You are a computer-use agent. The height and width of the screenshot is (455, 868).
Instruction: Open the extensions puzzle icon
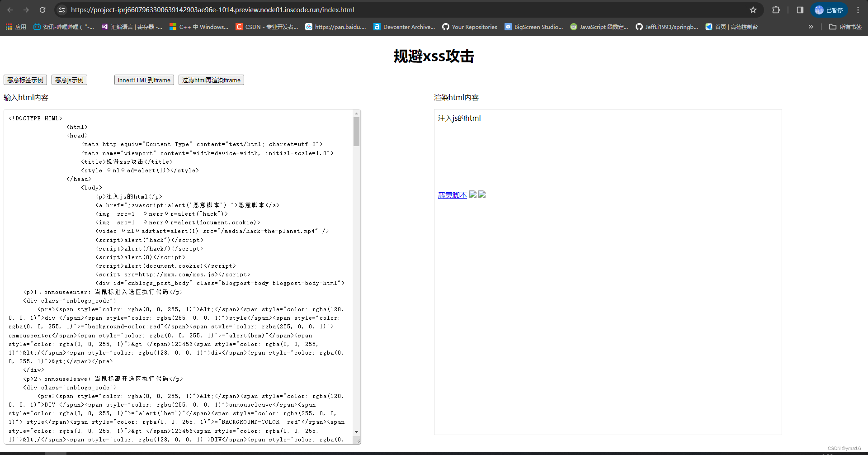tap(776, 10)
